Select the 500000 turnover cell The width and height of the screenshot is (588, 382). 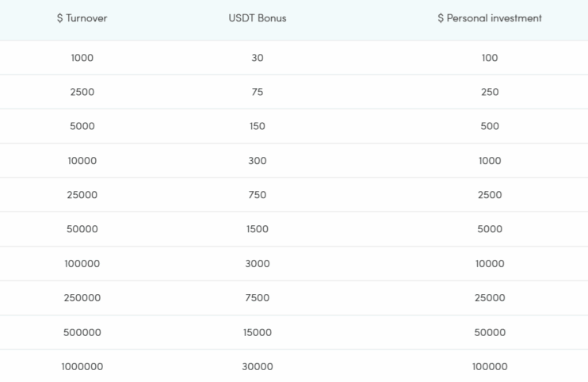[82, 332]
